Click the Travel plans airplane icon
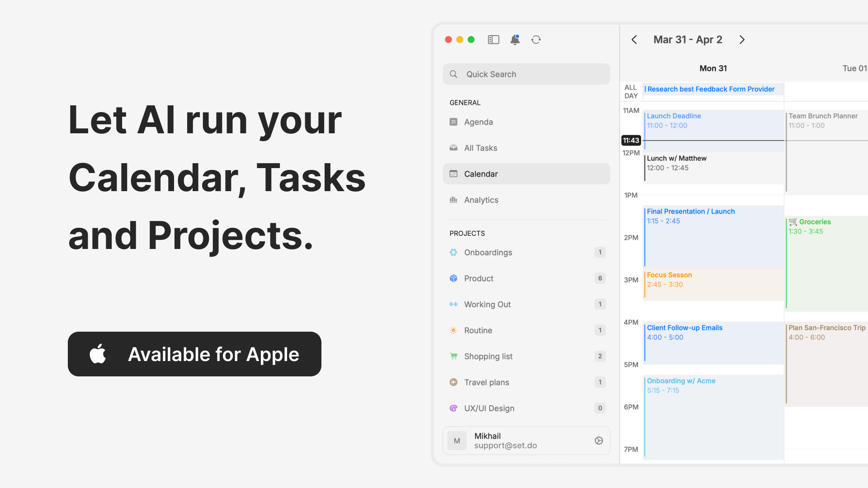This screenshot has height=488, width=868. tap(453, 382)
